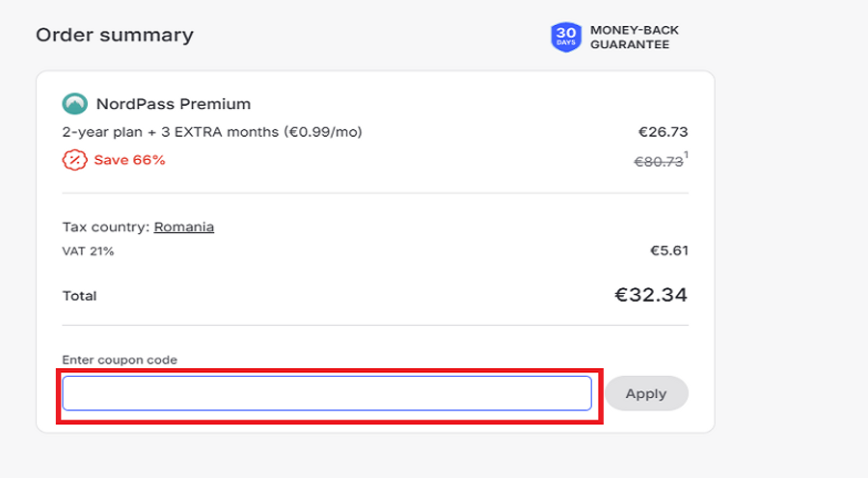Click the red discount percent badge icon
Image resolution: width=868 pixels, height=478 pixels.
[x=74, y=160]
